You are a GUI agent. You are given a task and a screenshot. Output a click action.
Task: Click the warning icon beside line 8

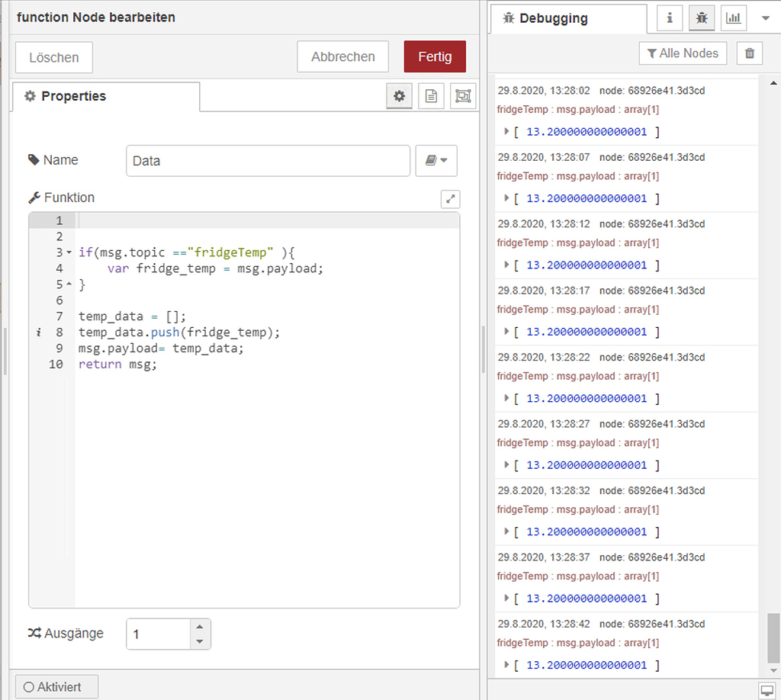39,332
